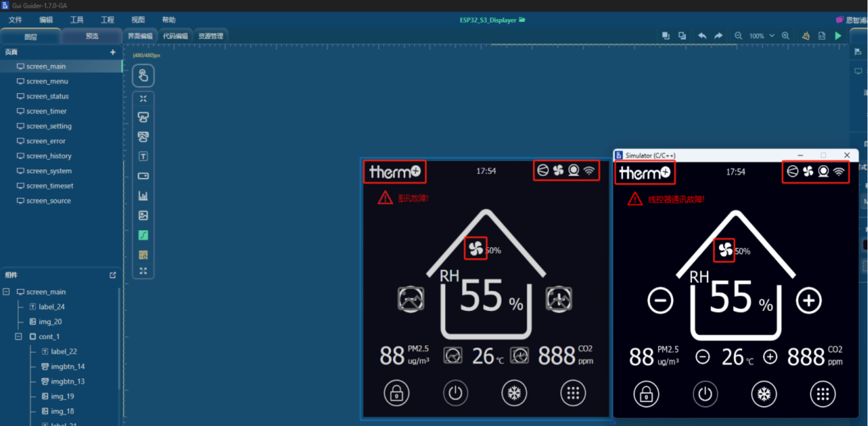
Task: Switch to the 代码编辑 tab
Action: (x=175, y=36)
